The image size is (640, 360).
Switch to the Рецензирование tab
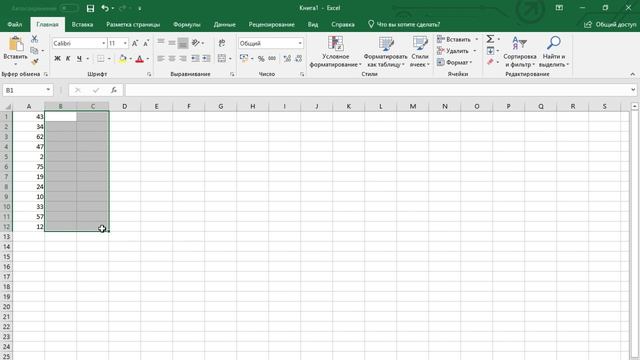[271, 24]
